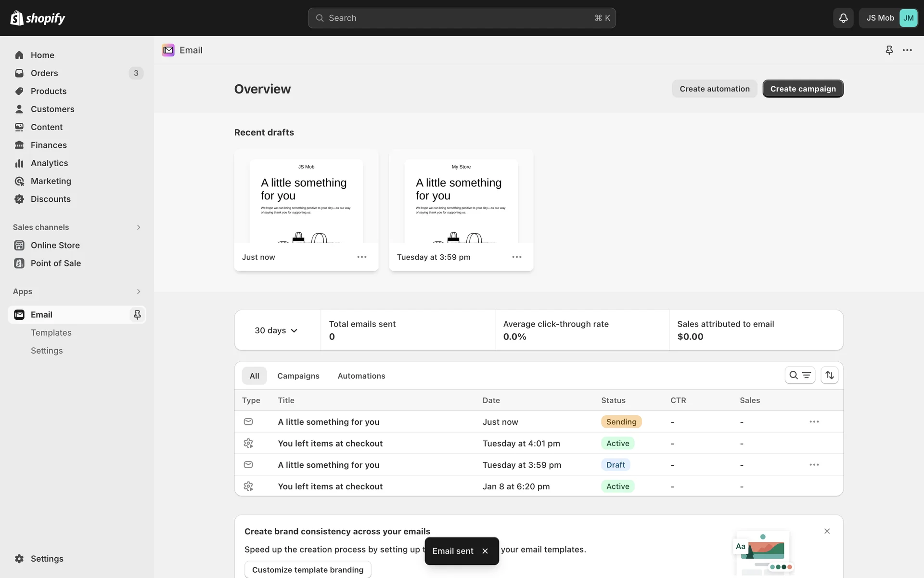The image size is (924, 578).
Task: Dismiss the Email sent toast
Action: 485,551
